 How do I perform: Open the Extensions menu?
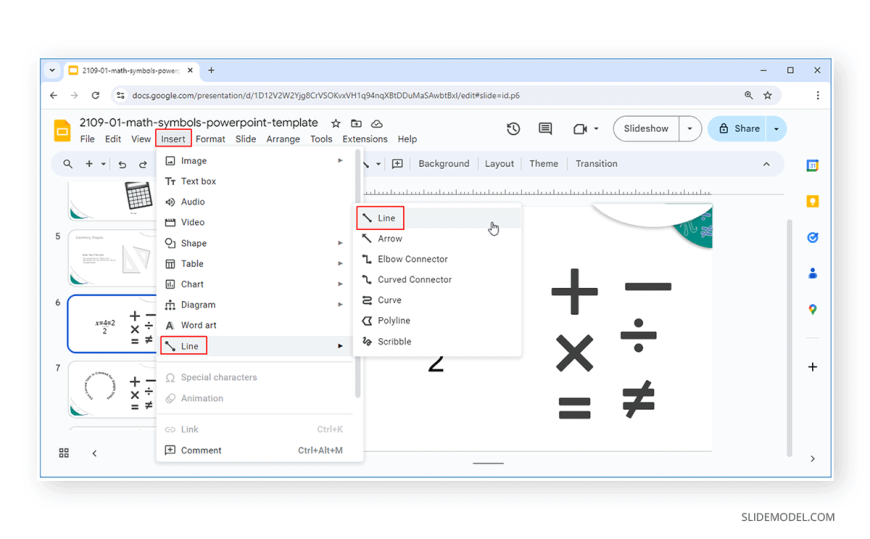pos(365,139)
